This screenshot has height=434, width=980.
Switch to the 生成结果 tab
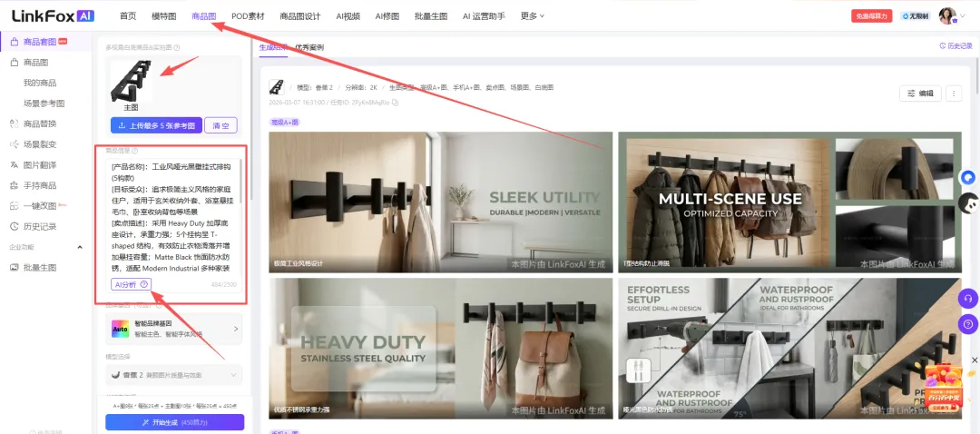pyautogui.click(x=273, y=47)
